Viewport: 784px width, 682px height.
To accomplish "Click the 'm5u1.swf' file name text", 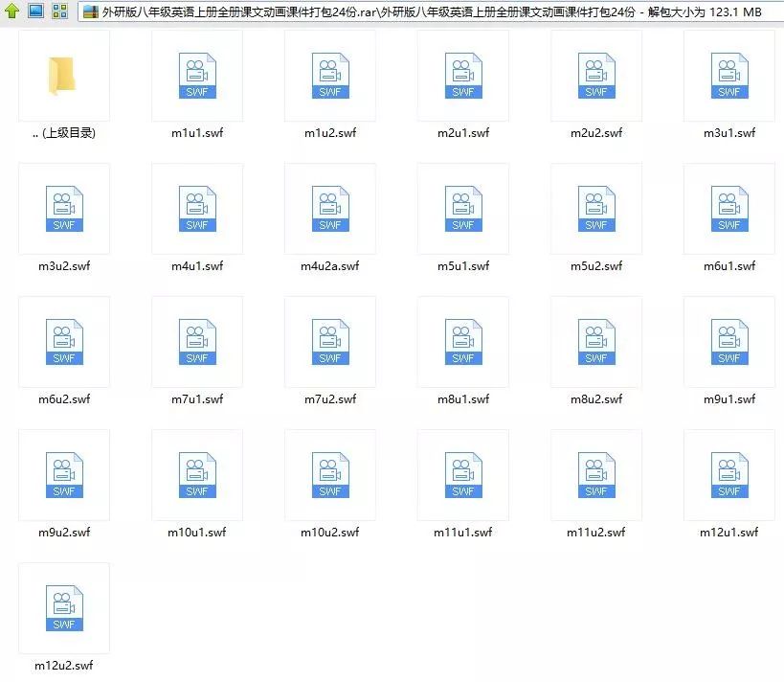I will click(463, 266).
